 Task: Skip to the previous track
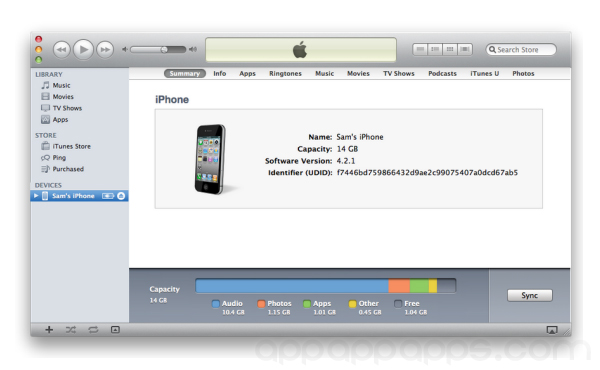62,50
